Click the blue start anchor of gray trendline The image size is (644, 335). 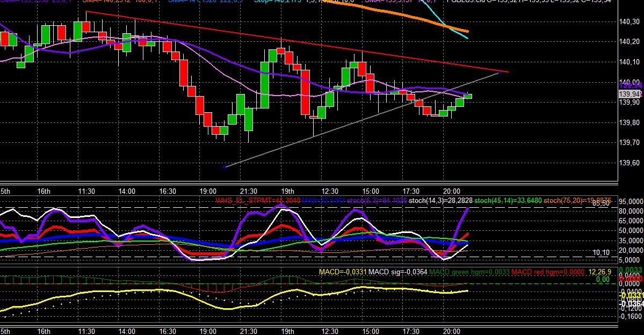(224, 166)
